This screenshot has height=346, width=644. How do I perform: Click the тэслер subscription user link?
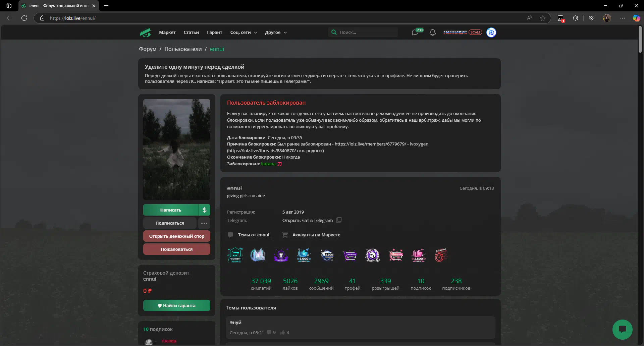[169, 341]
